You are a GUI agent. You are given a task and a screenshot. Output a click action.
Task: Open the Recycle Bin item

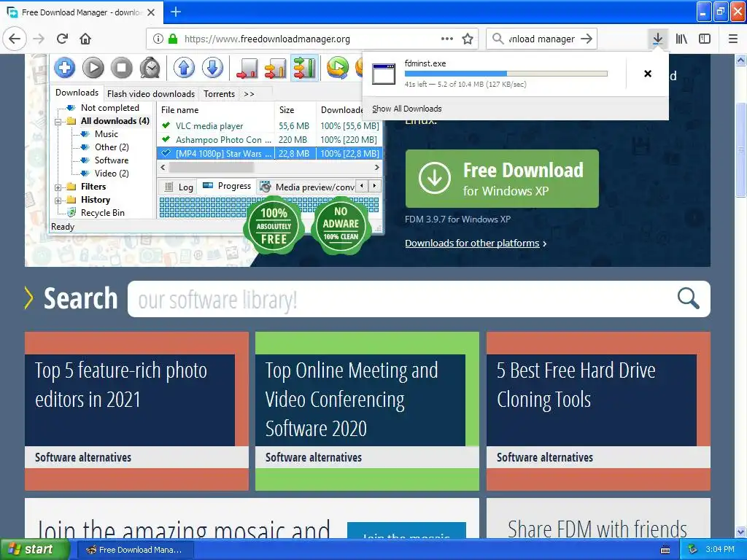102,213
